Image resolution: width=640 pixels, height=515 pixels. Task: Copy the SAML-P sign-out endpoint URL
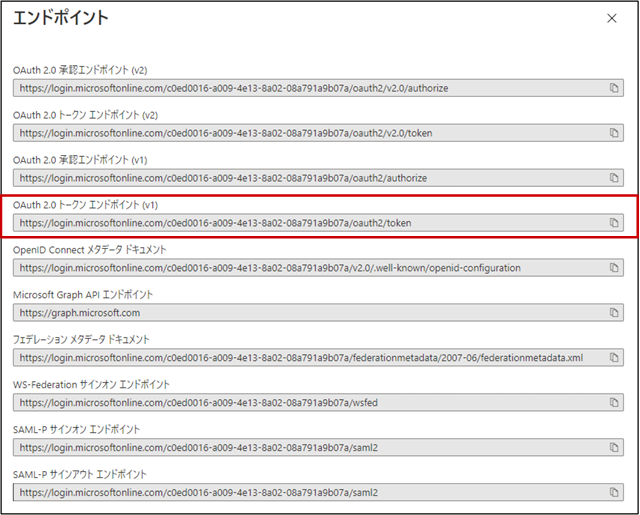(x=614, y=492)
